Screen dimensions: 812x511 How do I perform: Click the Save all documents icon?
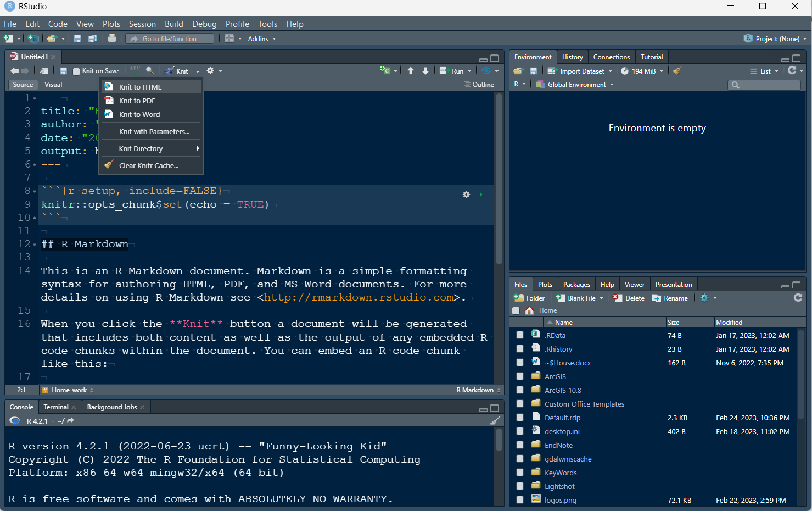(x=93, y=38)
